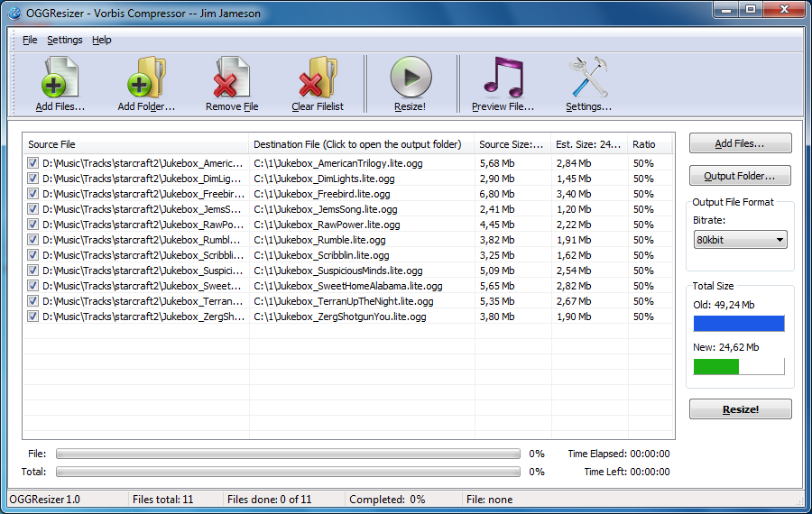Click the Add Folder toolbar icon

(x=146, y=78)
